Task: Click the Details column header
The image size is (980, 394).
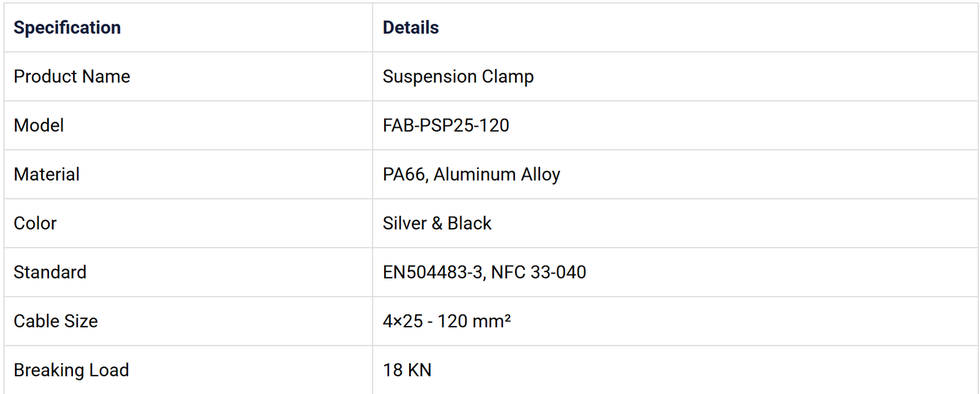Action: click(410, 28)
